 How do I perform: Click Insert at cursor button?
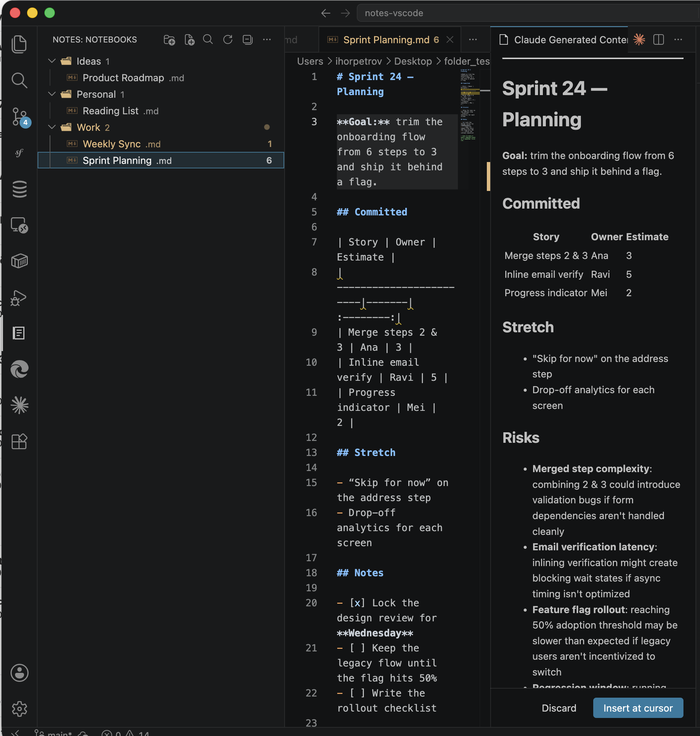[x=638, y=708]
